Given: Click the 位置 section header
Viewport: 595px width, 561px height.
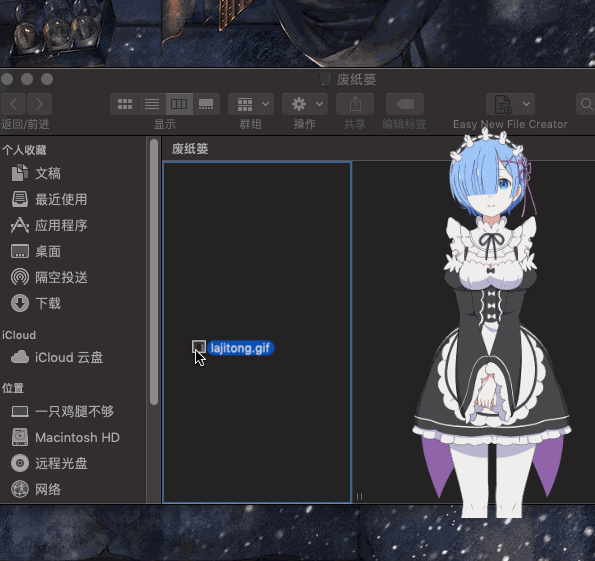Looking at the screenshot, I should (x=13, y=388).
